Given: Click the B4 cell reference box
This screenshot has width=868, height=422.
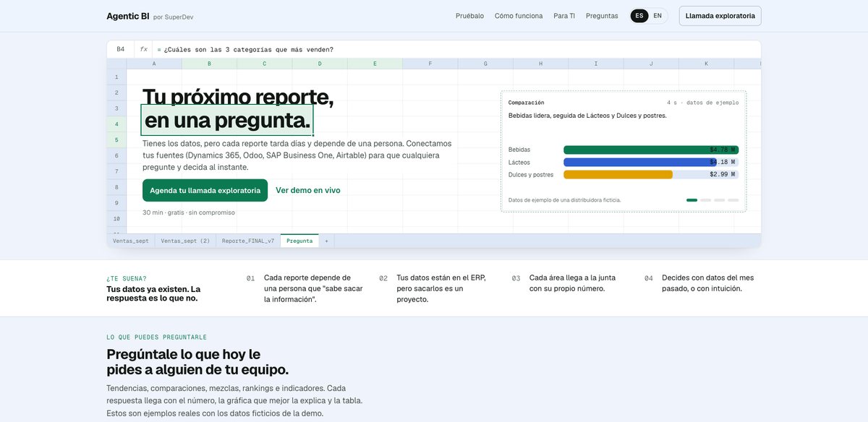Looking at the screenshot, I should [121, 49].
